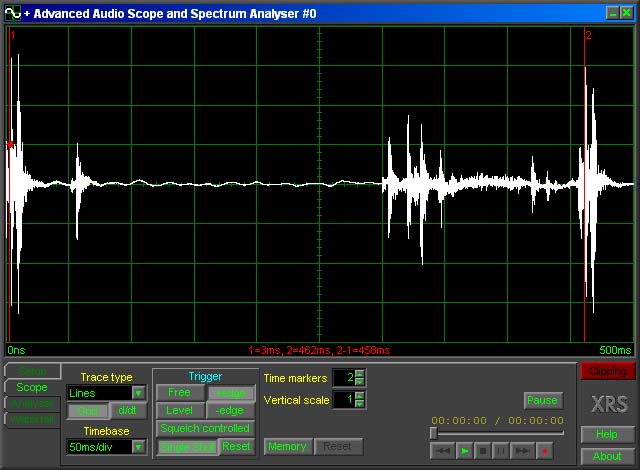Set trigger mode to Free
This screenshot has height=470, width=640.
click(180, 392)
